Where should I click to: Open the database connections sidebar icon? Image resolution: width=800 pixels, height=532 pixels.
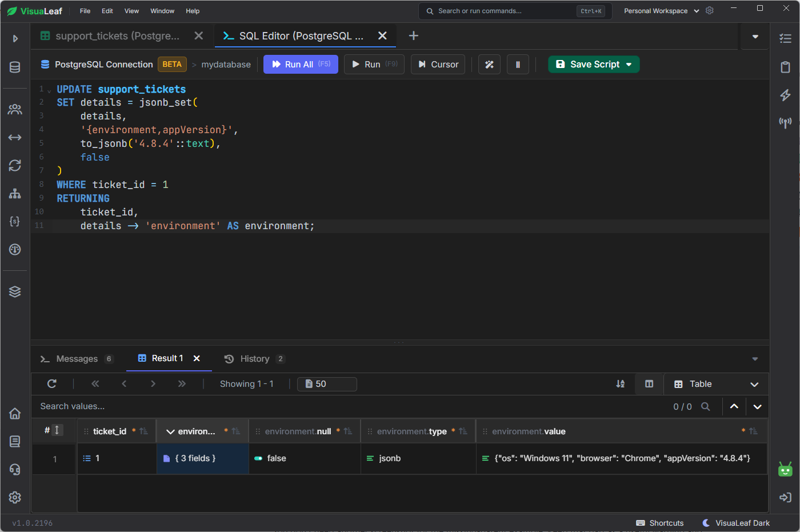click(x=15, y=67)
